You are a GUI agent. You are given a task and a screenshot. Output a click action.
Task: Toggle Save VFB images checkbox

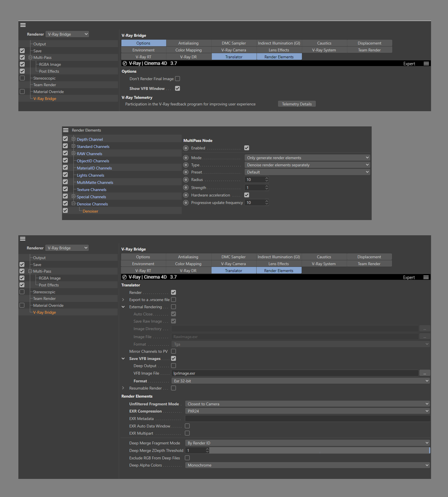tap(174, 358)
